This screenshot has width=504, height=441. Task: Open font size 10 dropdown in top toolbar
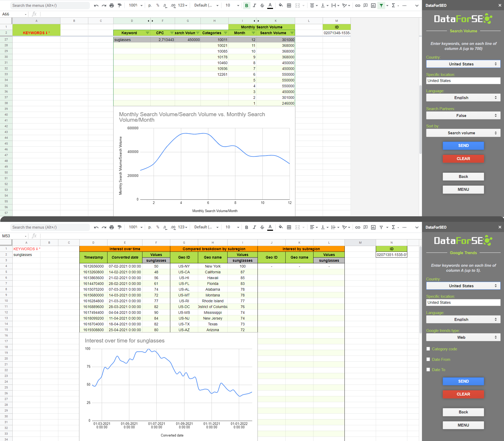pyautogui.click(x=232, y=6)
